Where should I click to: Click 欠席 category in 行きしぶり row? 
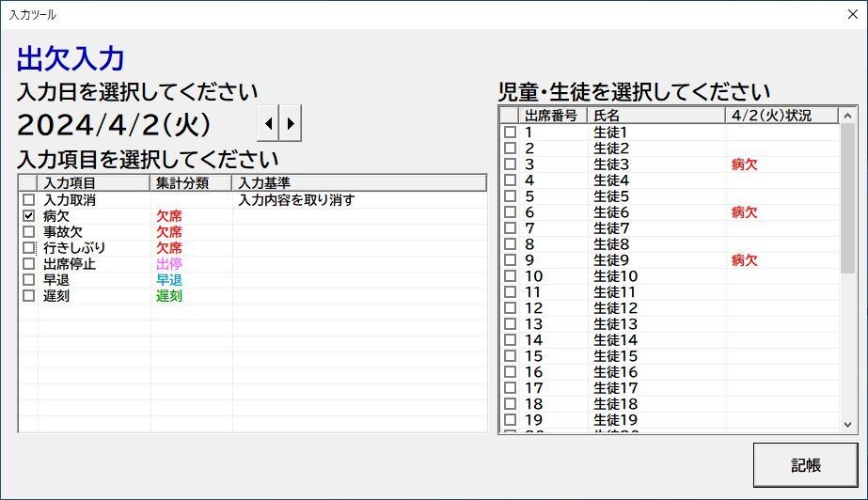pos(169,248)
